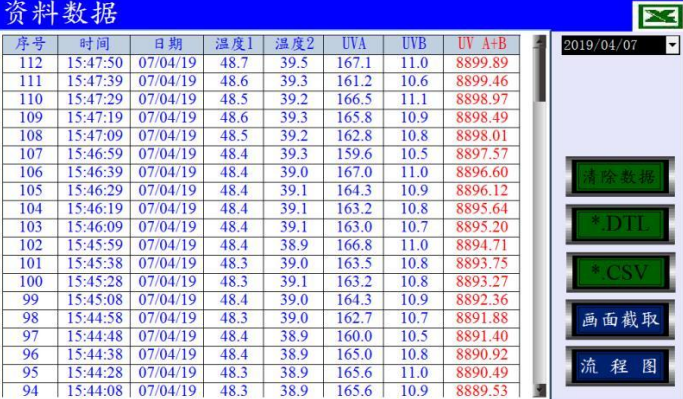Click UVA value 160.0
Screen dimensions: 683x399
click(354, 337)
